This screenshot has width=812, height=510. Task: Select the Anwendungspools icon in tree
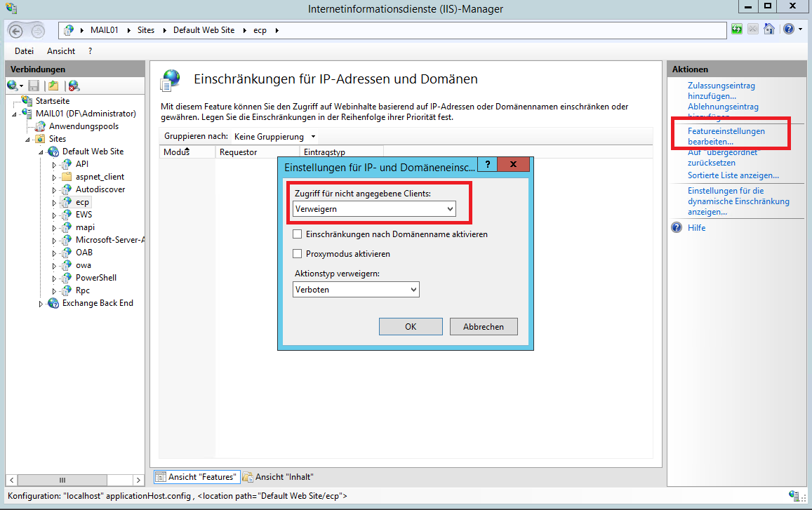[x=40, y=126]
